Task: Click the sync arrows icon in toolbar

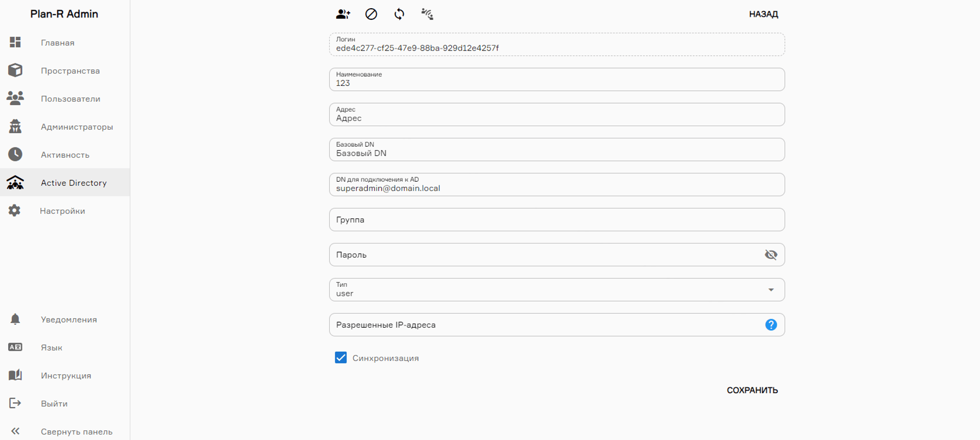Action: click(399, 14)
